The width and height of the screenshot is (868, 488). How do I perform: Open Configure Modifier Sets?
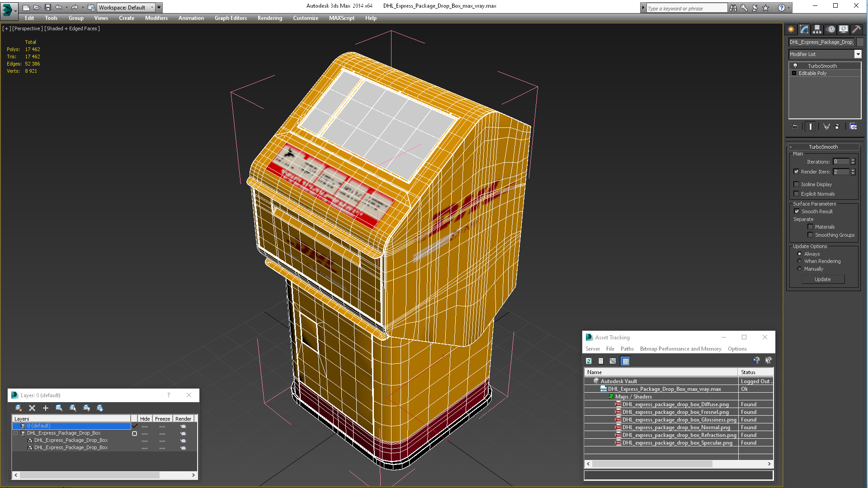coord(853,127)
